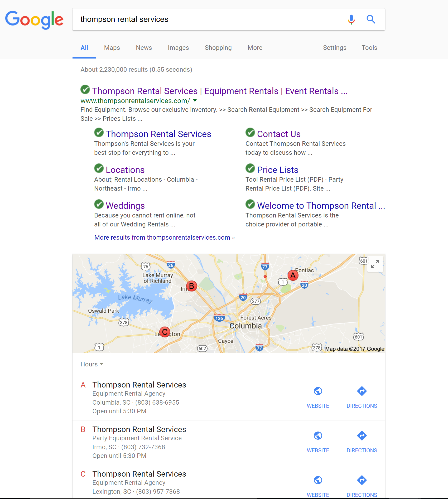448x499 pixels.
Task: Click More results from thompsonrentalservices.com
Action: tap(165, 238)
